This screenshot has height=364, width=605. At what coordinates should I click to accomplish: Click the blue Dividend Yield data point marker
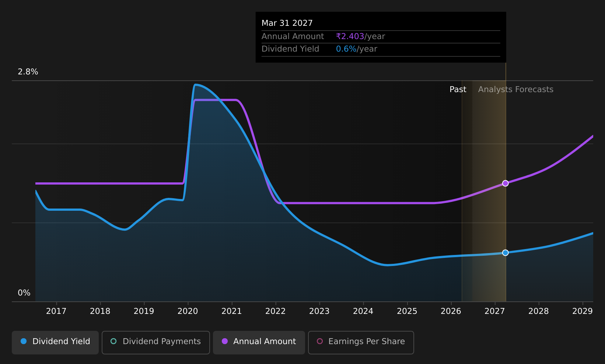coord(506,253)
